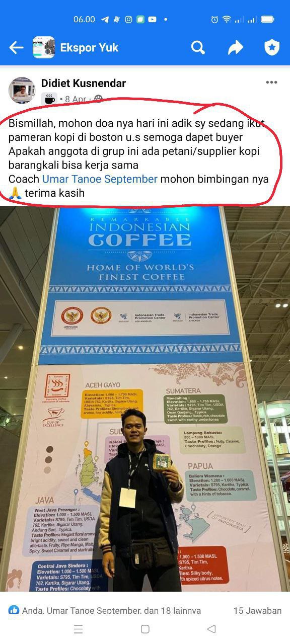Tap the Android home button
The image size is (290, 644).
(145, 629)
